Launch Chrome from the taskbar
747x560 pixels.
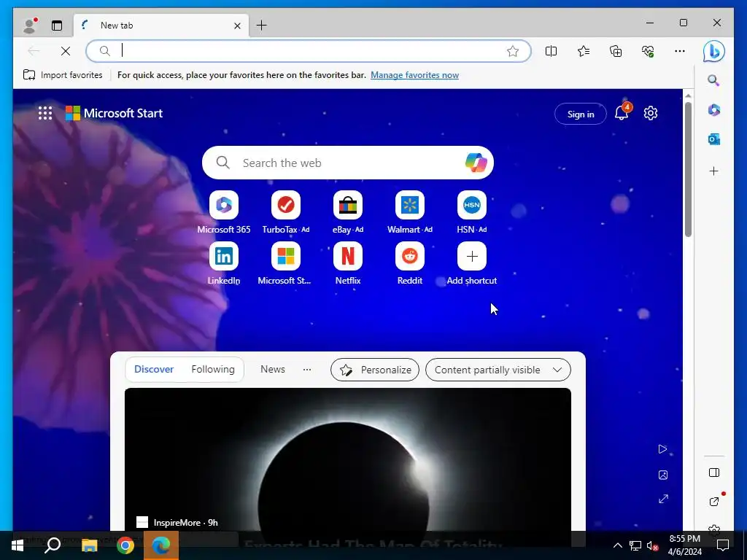(x=125, y=545)
